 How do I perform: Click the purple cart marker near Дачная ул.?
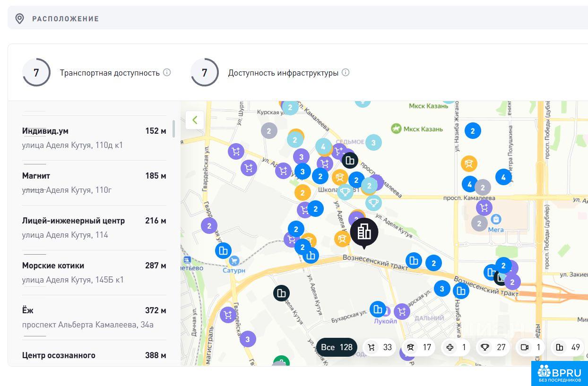228,315
